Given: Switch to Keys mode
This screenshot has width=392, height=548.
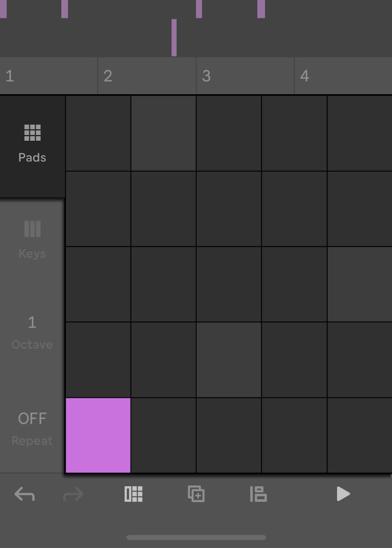Looking at the screenshot, I should (x=32, y=229).
